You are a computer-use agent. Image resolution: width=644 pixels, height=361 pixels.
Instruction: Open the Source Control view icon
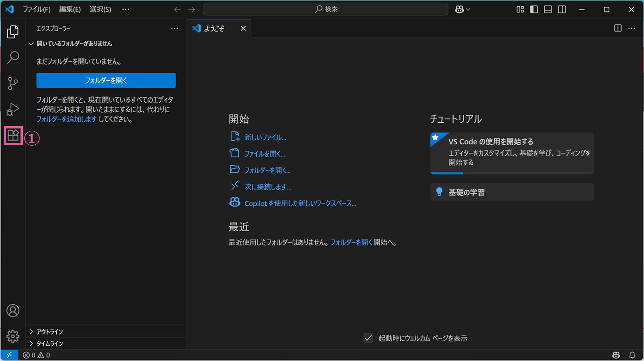point(13,84)
